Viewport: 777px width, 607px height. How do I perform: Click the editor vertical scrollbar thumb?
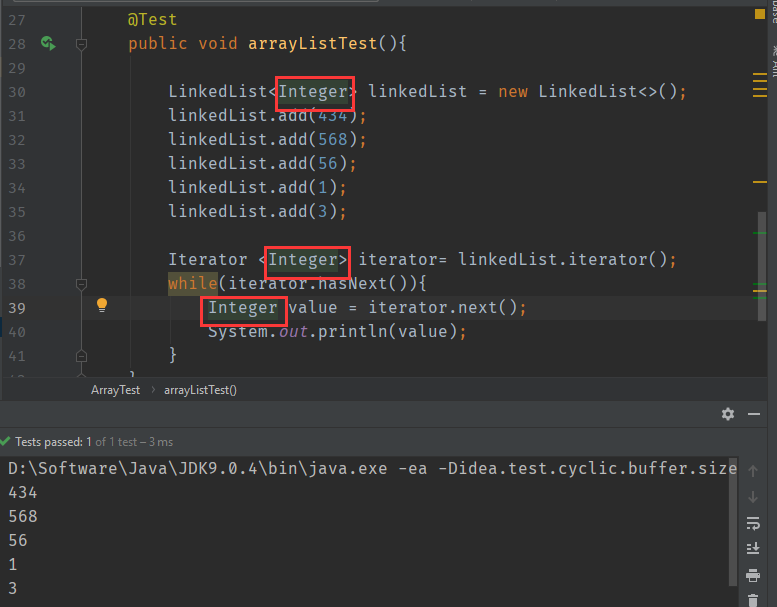(762, 266)
